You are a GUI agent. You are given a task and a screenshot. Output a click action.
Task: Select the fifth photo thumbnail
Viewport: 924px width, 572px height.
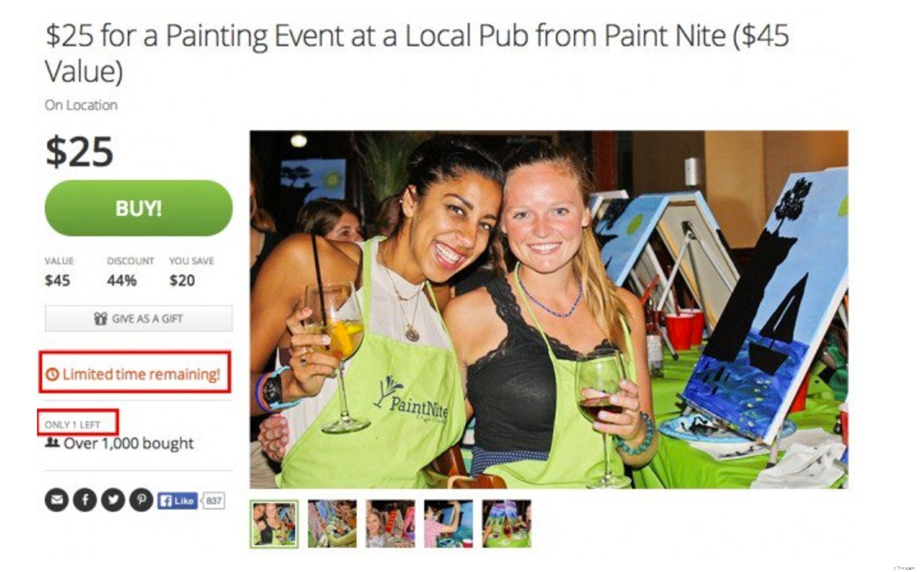pyautogui.click(x=507, y=524)
